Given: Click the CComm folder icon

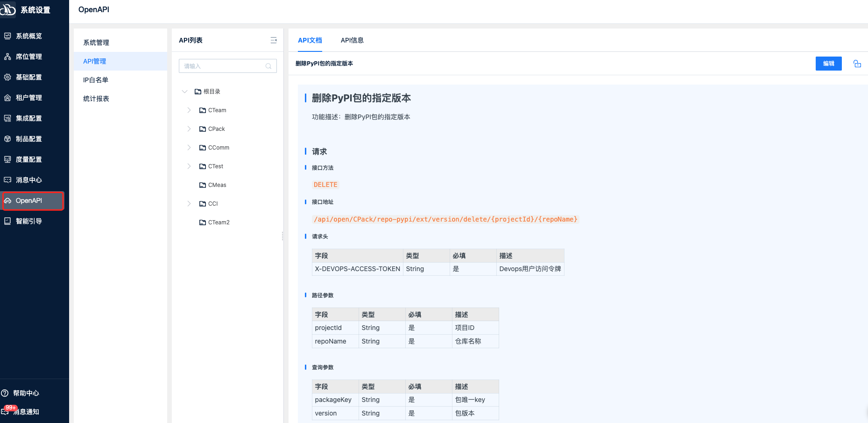Looking at the screenshot, I should [x=203, y=148].
